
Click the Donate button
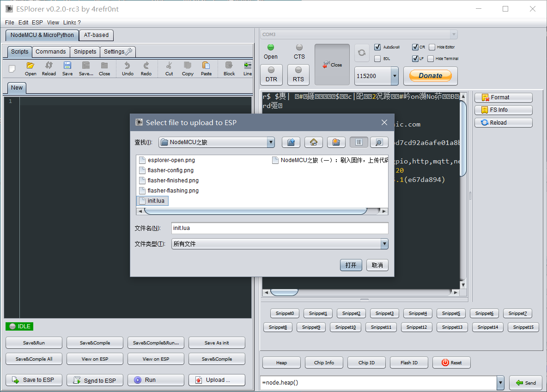430,76
